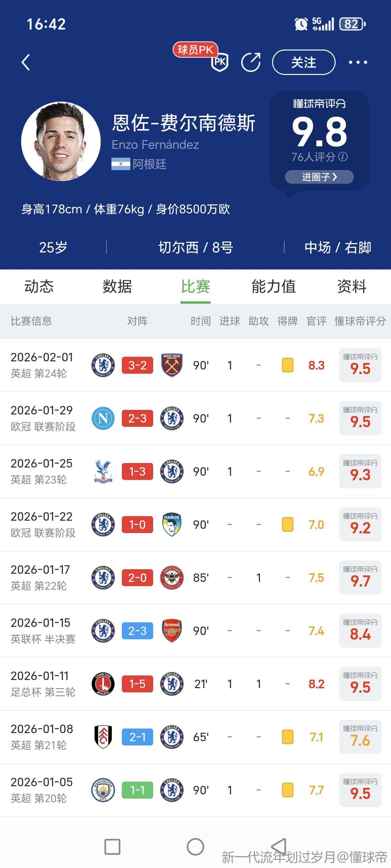The height and width of the screenshot is (868, 391).
Task: Switch to the 能力值 tab
Action: [273, 287]
